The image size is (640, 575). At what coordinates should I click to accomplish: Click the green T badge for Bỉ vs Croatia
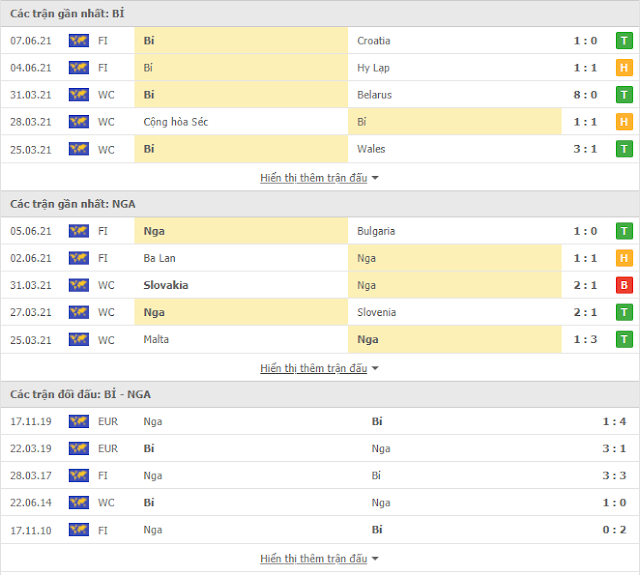(624, 41)
